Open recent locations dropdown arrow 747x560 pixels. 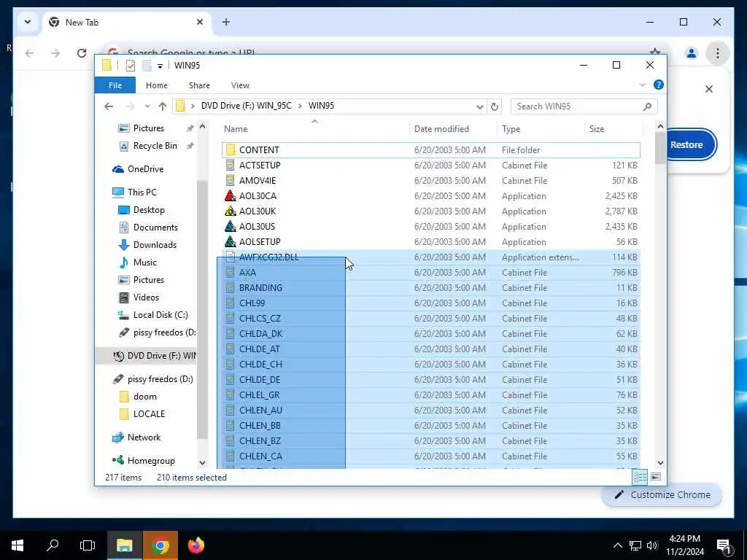click(147, 106)
